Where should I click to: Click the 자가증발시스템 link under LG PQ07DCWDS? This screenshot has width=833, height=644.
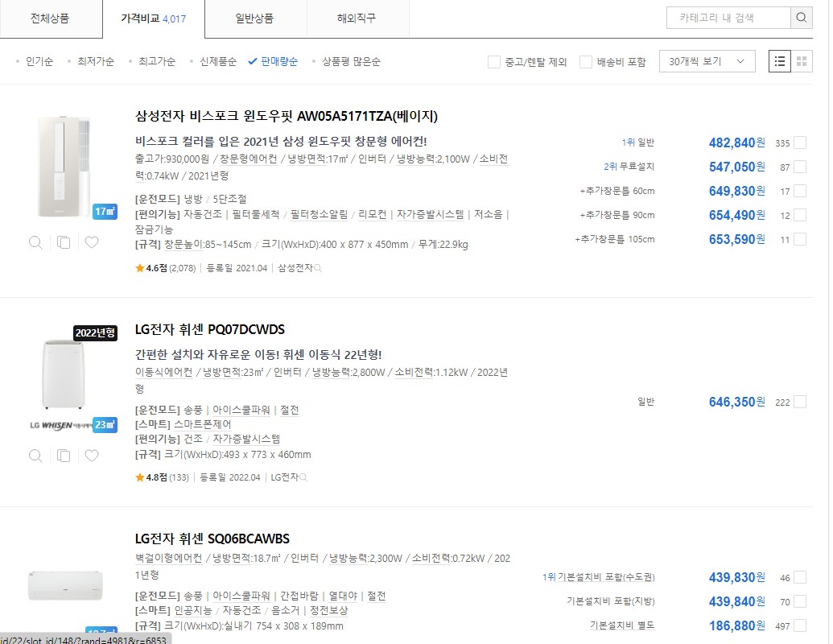pyautogui.click(x=246, y=439)
